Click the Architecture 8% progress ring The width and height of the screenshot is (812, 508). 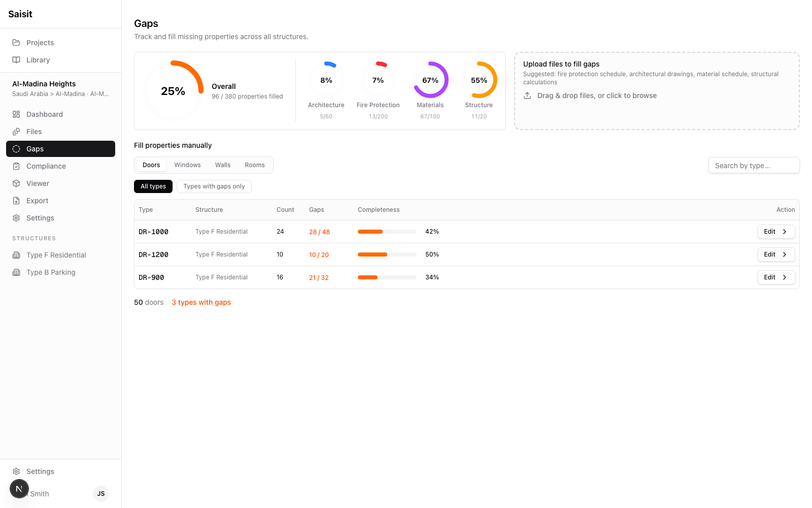[x=326, y=80]
